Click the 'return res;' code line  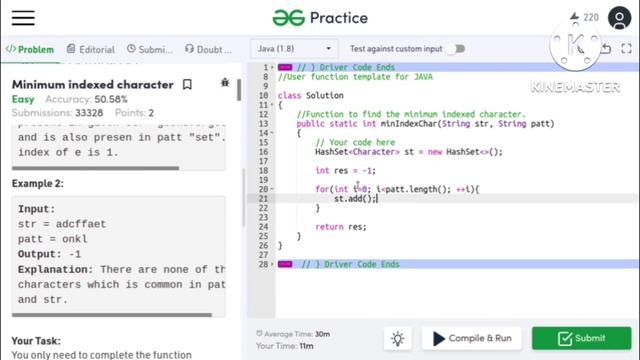[341, 227]
